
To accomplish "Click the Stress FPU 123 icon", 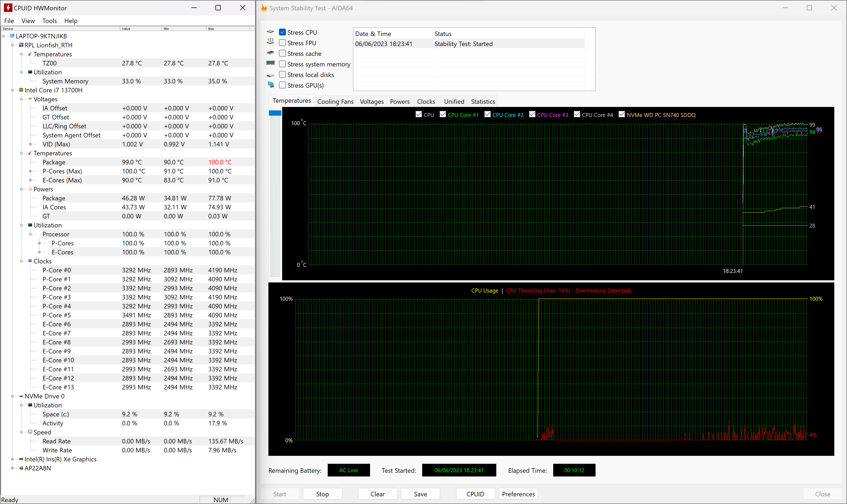I will pyautogui.click(x=270, y=42).
